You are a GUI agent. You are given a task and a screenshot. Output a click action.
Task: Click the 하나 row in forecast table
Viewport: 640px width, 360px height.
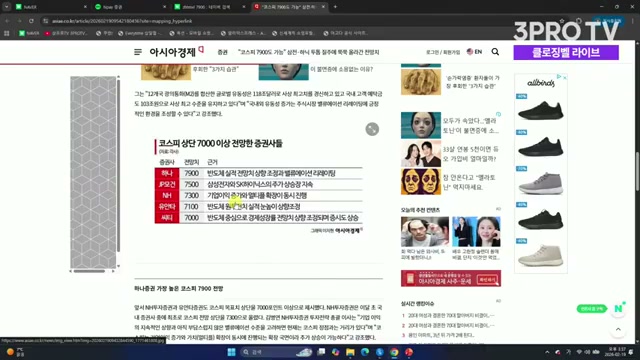point(258,173)
